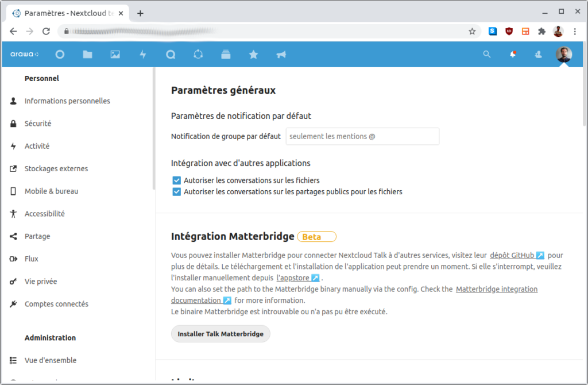Image resolution: width=588 pixels, height=385 pixels.
Task: Open Vue d'ensemble administration page
Action: [51, 360]
